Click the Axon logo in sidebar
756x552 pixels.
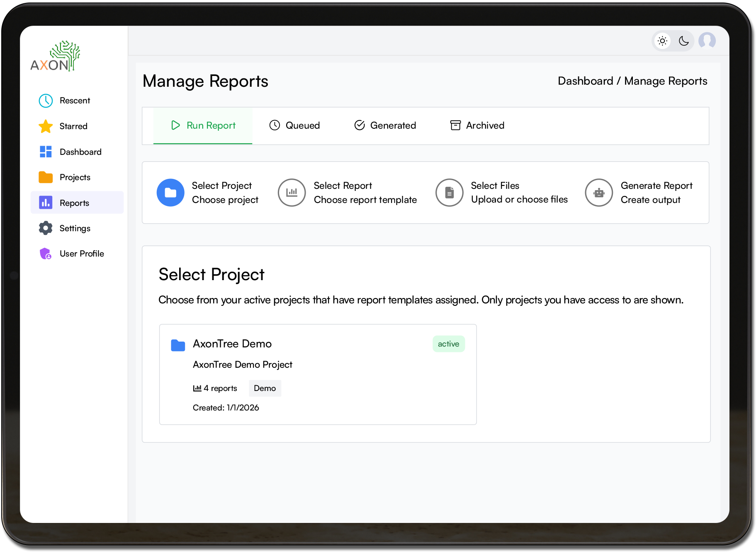click(x=55, y=57)
